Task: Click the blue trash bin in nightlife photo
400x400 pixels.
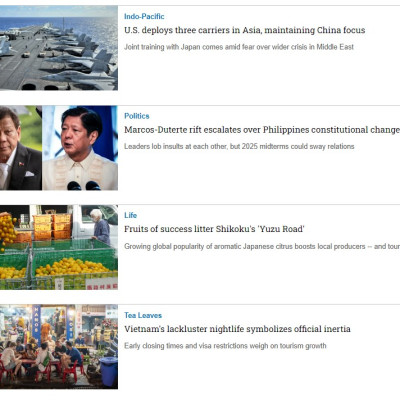Action: click(x=109, y=371)
